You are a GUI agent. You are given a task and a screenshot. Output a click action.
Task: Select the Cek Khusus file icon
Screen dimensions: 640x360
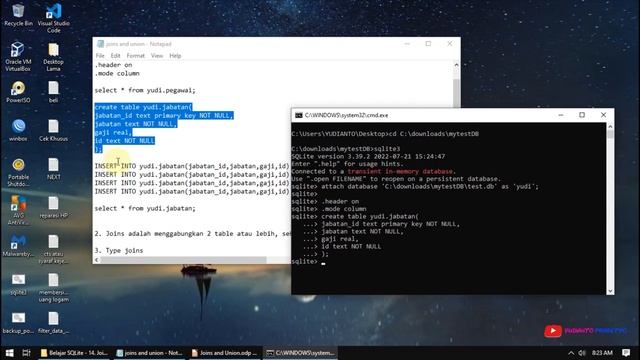(53, 130)
